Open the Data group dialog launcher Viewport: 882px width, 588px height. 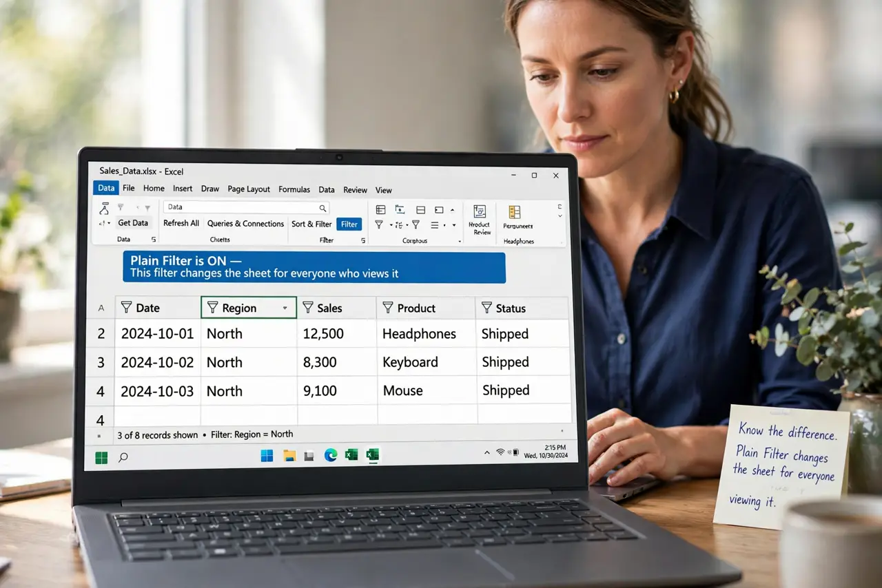point(153,240)
